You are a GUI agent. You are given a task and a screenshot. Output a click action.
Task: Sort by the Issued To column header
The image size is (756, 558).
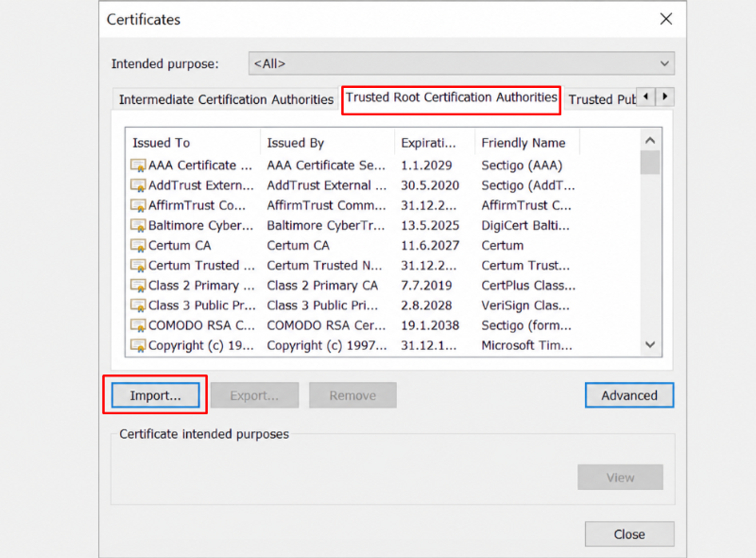click(193, 143)
